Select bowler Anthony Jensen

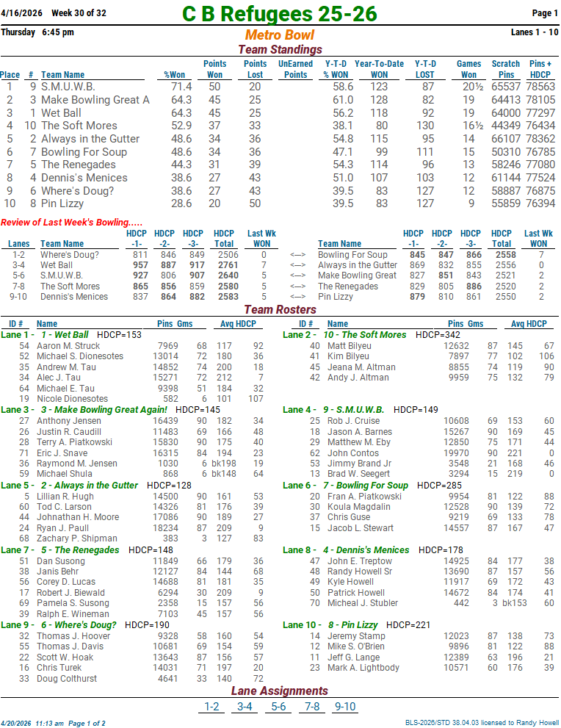(69, 421)
